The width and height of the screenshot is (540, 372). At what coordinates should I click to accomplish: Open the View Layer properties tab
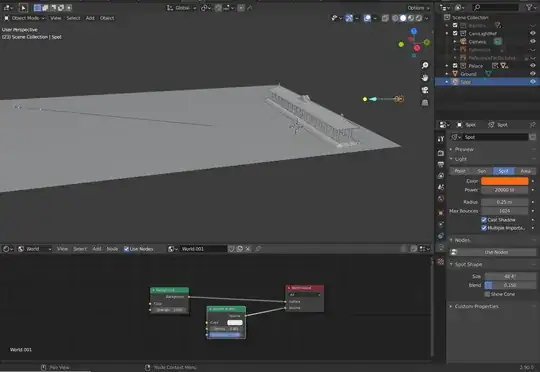tap(441, 176)
